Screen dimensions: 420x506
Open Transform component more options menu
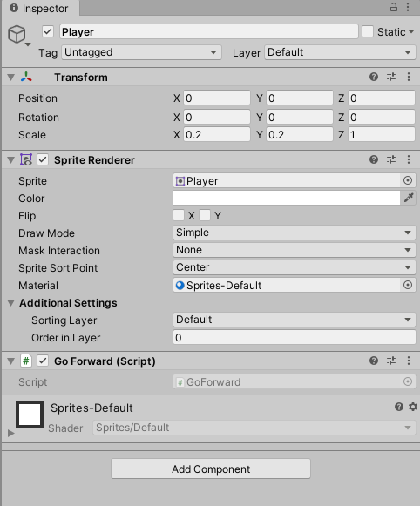409,77
